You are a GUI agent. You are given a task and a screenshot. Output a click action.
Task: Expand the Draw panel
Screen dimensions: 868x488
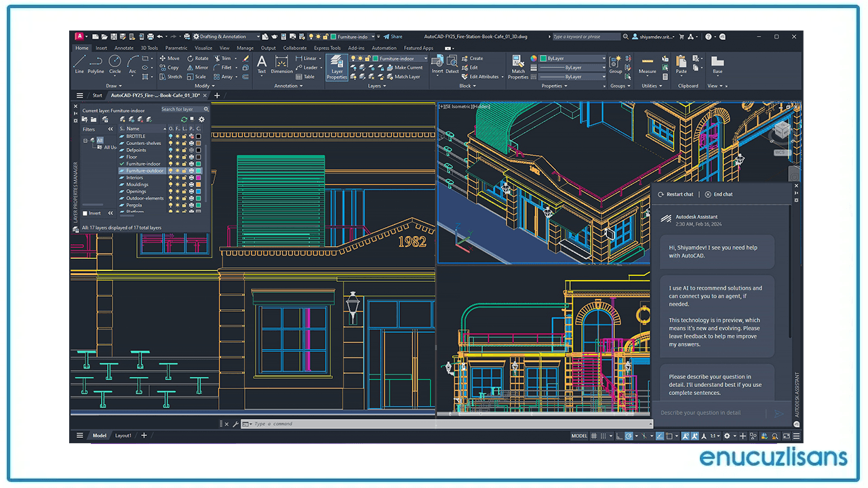tap(113, 86)
